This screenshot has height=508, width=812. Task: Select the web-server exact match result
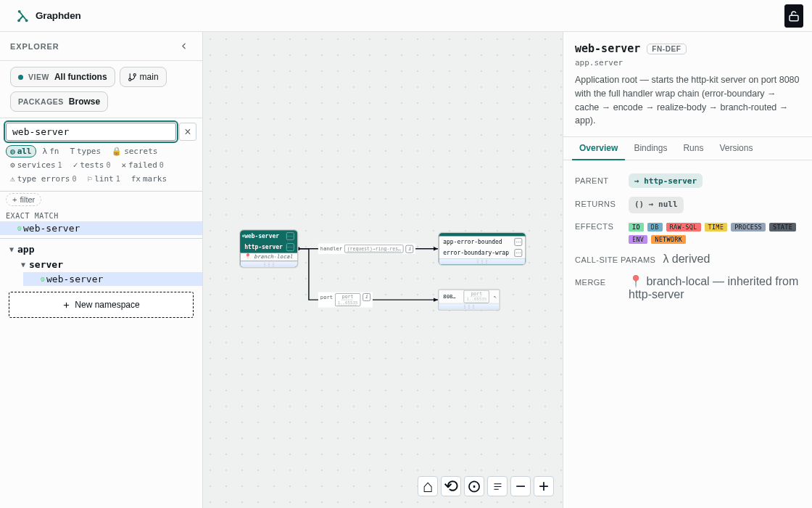tap(101, 228)
